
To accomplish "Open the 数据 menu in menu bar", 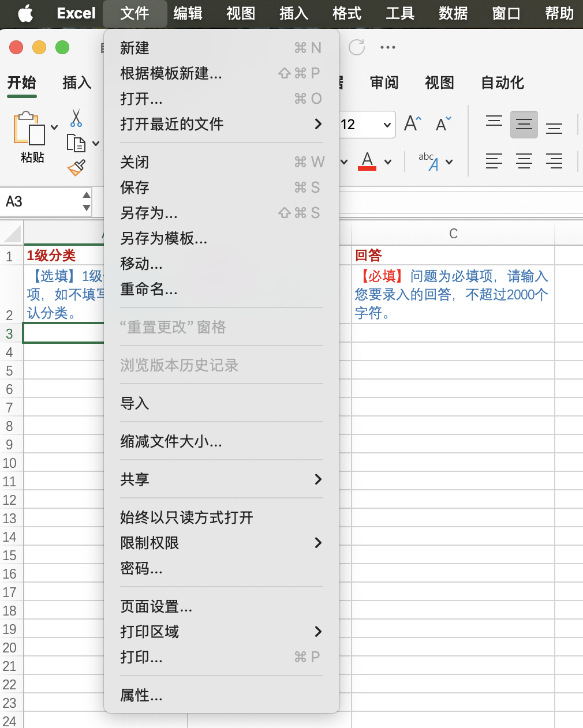I will pos(453,13).
